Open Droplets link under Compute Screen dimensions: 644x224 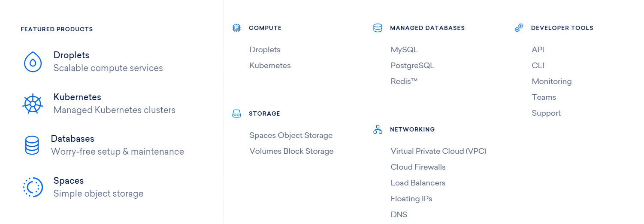point(265,50)
